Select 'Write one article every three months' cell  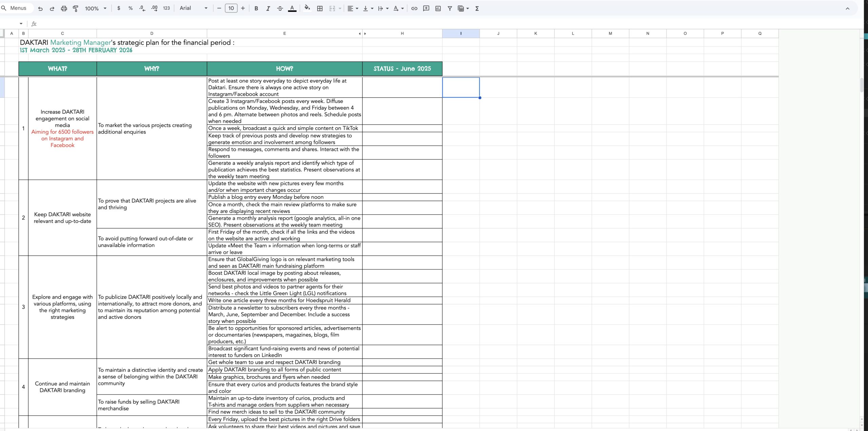(284, 300)
